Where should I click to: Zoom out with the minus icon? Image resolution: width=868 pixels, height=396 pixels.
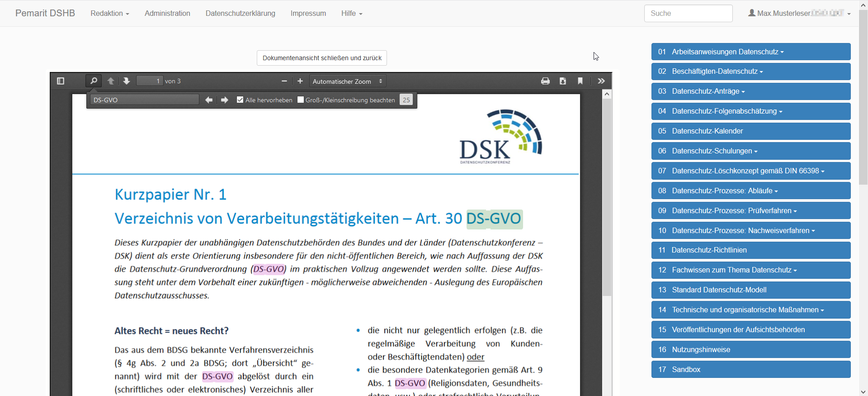coord(284,81)
